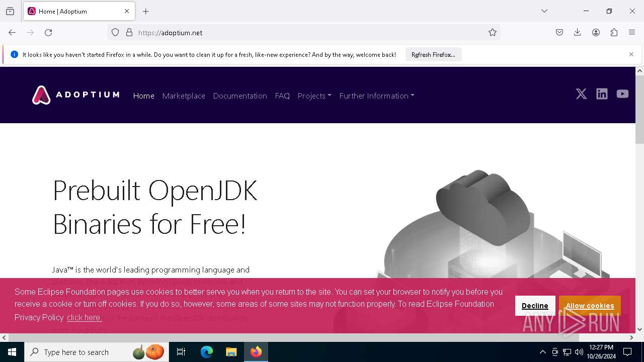Click the taskbar search box
644x362 pixels.
click(x=97, y=352)
